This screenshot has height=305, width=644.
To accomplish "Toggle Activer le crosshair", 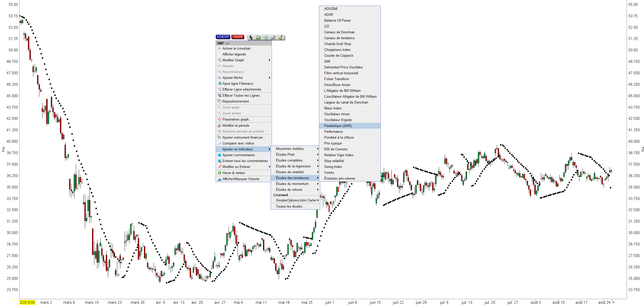I will point(244,48).
